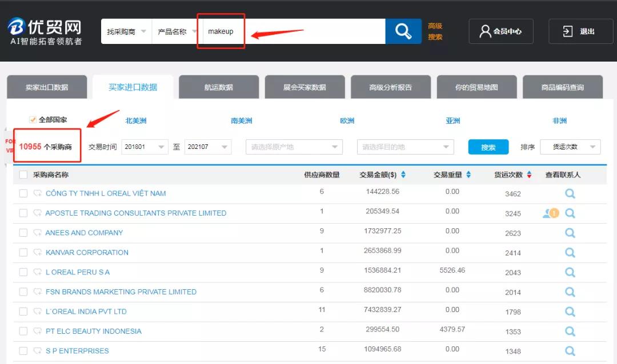This screenshot has height=364, width=617.
Task: Switch to the 卖家出口数据 tab
Action: pos(46,87)
